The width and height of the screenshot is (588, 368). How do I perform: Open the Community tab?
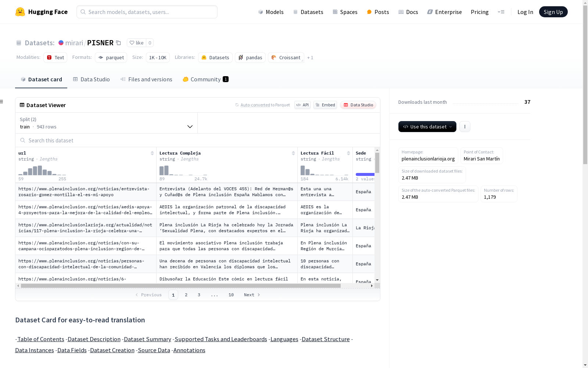[206, 79]
